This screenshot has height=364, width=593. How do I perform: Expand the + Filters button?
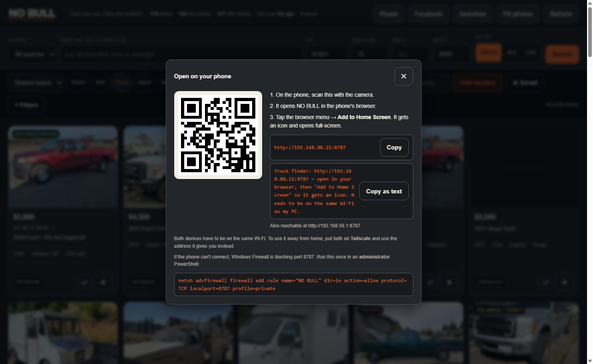pos(26,105)
